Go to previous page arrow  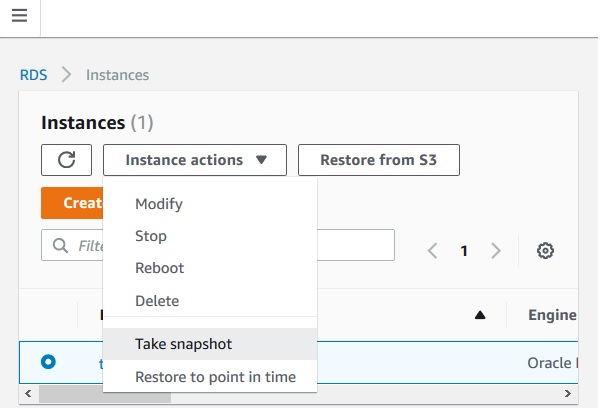432,251
